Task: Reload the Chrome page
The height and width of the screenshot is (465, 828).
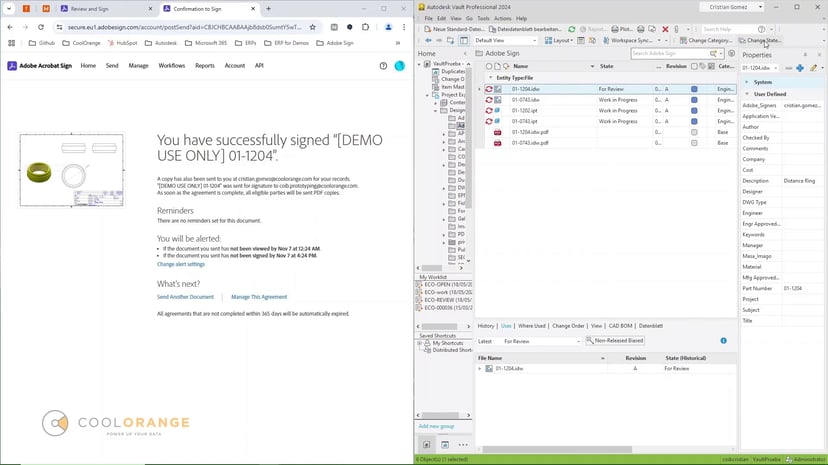Action: pos(41,27)
